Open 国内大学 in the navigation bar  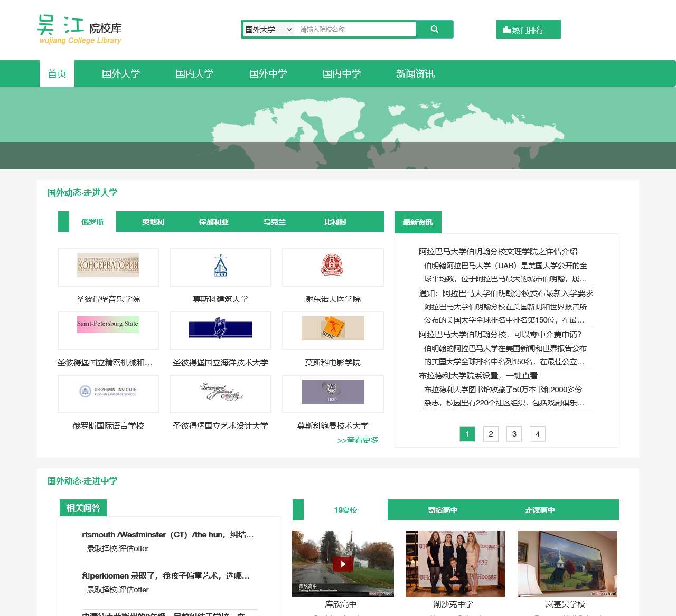194,73
